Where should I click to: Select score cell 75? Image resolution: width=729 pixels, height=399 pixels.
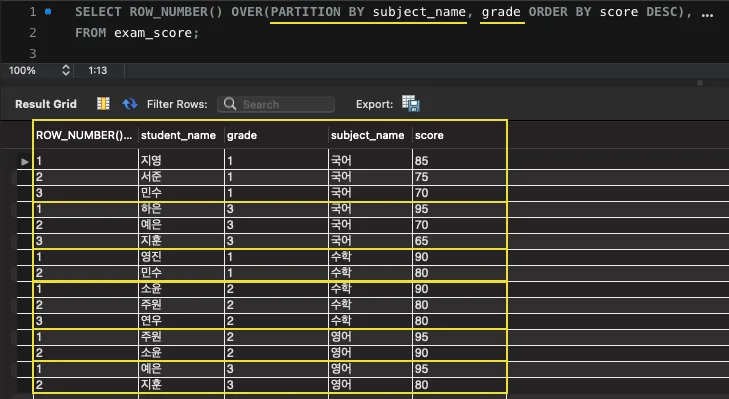(x=459, y=177)
